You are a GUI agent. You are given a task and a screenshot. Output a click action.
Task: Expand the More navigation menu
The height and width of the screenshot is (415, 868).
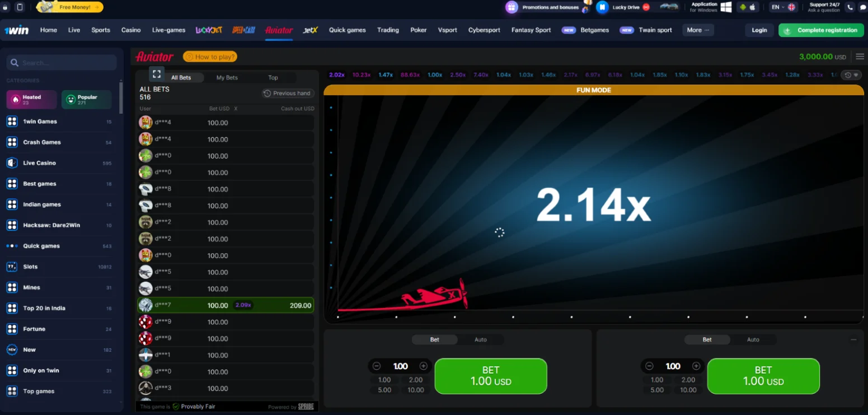click(698, 30)
